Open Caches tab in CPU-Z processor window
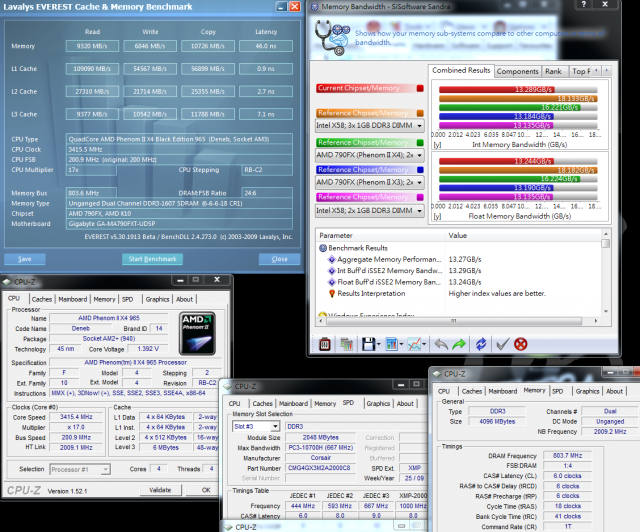 click(x=42, y=299)
